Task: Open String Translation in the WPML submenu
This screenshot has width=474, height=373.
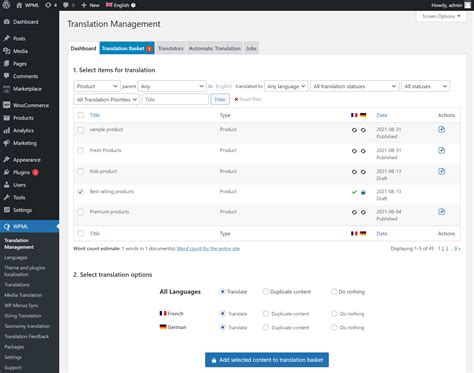Action: pos(23,316)
